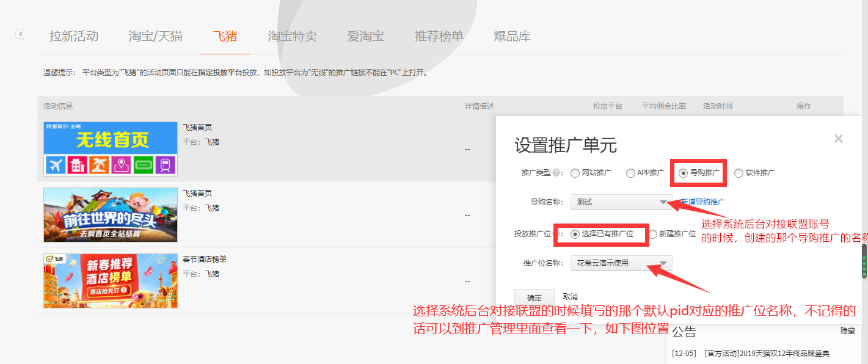Open the 2019天猫双12年终品牌盛典 announcement

[x=767, y=353]
